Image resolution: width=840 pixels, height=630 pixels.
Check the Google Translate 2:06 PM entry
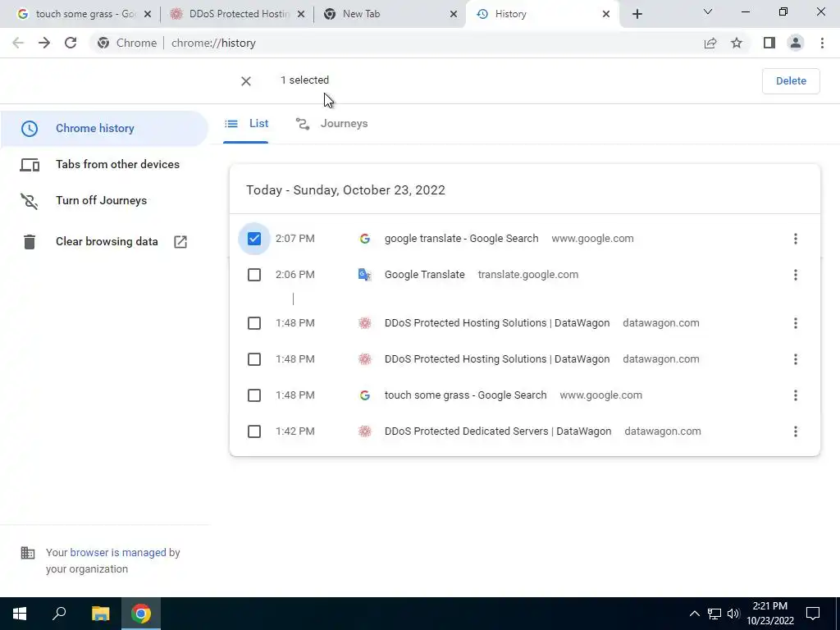(254, 275)
